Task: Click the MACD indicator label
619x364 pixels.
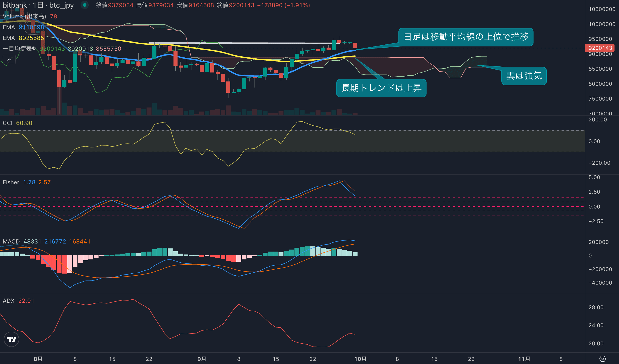Action: pos(11,241)
